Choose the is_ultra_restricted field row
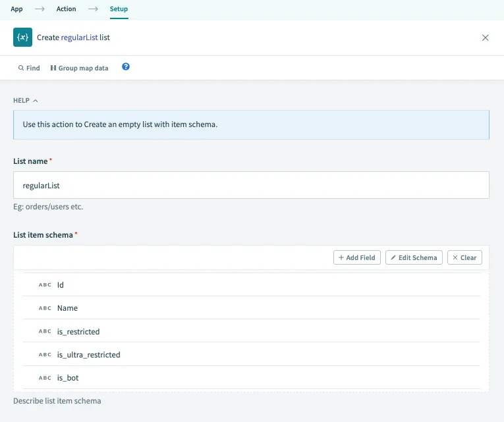The image size is (504, 422). tap(88, 355)
